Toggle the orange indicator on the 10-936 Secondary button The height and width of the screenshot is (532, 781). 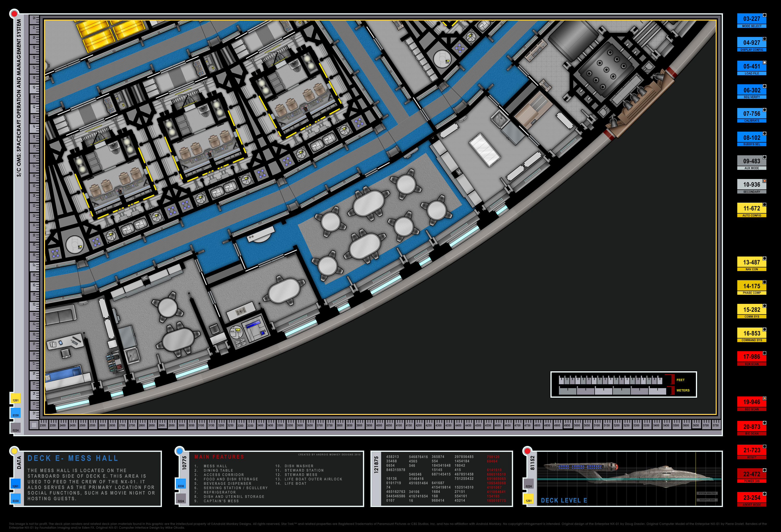point(764,181)
